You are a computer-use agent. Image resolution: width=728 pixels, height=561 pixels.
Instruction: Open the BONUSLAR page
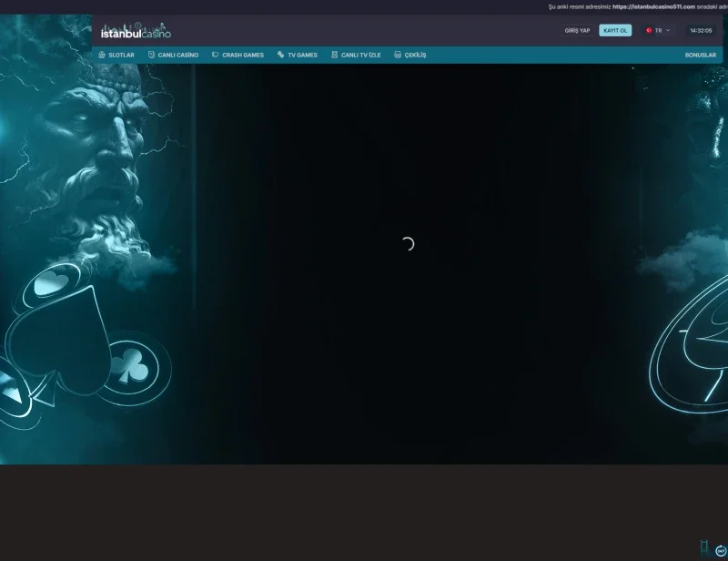pos(700,55)
